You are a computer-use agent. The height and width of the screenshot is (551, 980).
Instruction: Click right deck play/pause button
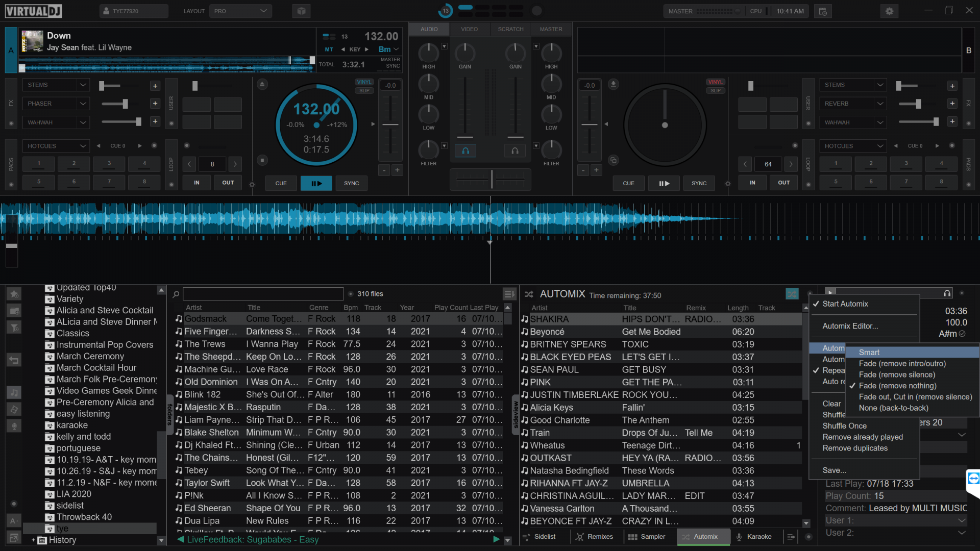click(664, 183)
